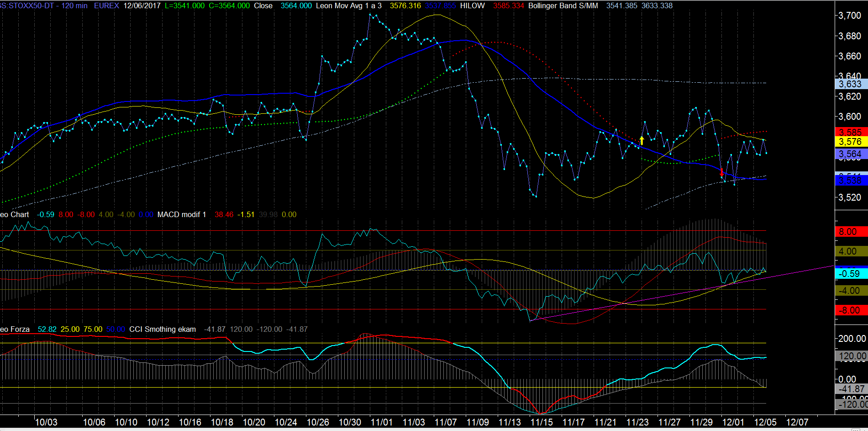Screen dimensions: 868x431
Task: Click the purple 3,564 last price tag
Action: [x=851, y=154]
